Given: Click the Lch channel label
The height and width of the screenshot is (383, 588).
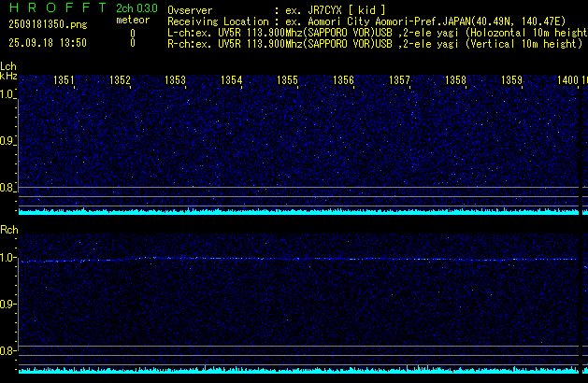Looking at the screenshot, I should point(8,66).
